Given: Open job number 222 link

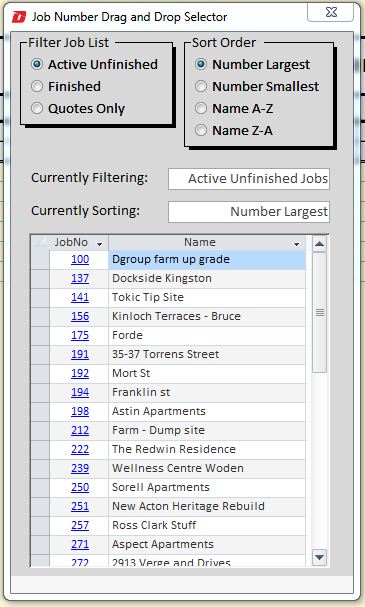Looking at the screenshot, I should (x=80, y=449).
